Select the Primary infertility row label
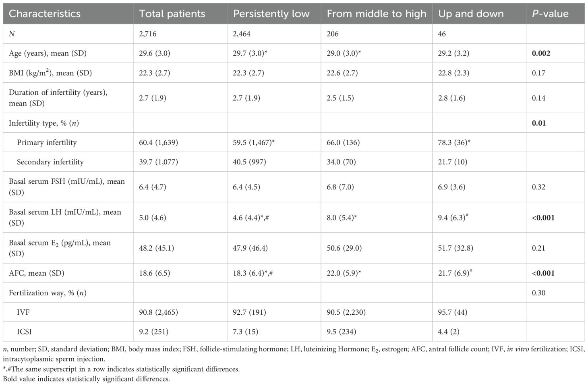The width and height of the screenshot is (588, 386). [47, 142]
